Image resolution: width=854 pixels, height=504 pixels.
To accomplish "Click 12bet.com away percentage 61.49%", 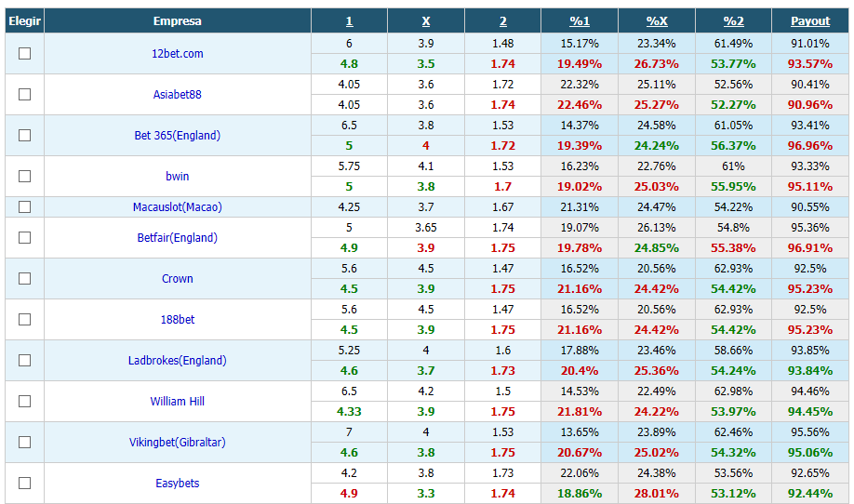I will [x=734, y=44].
